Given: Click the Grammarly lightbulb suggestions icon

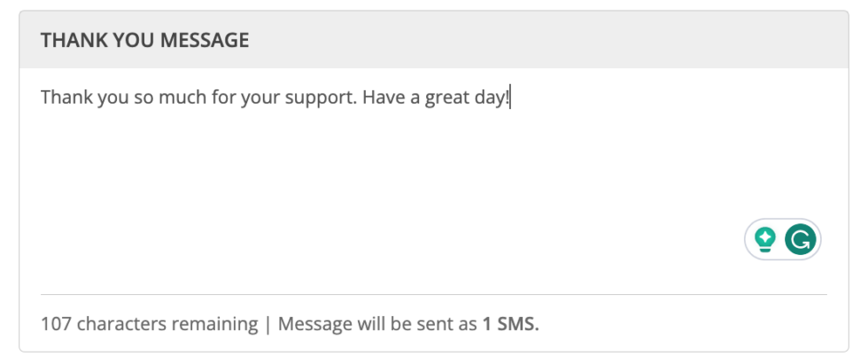Looking at the screenshot, I should pos(765,239).
